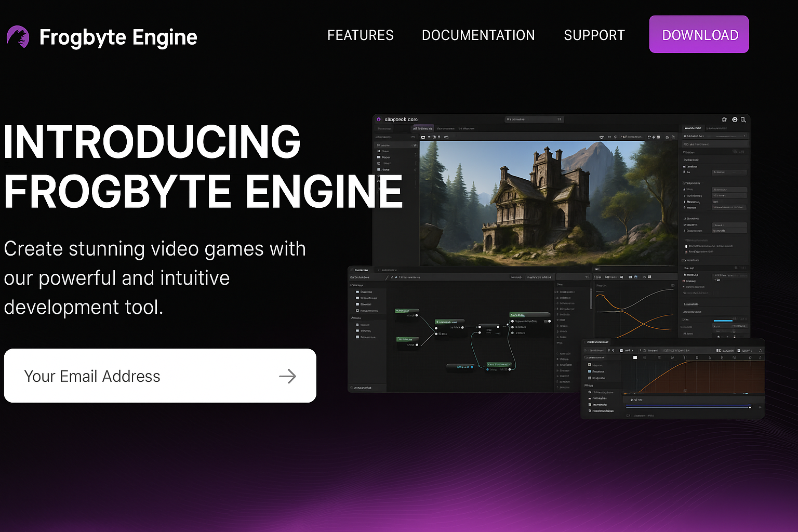The height and width of the screenshot is (532, 798).
Task: Go to the DOCUMENTATION link
Action: click(478, 35)
